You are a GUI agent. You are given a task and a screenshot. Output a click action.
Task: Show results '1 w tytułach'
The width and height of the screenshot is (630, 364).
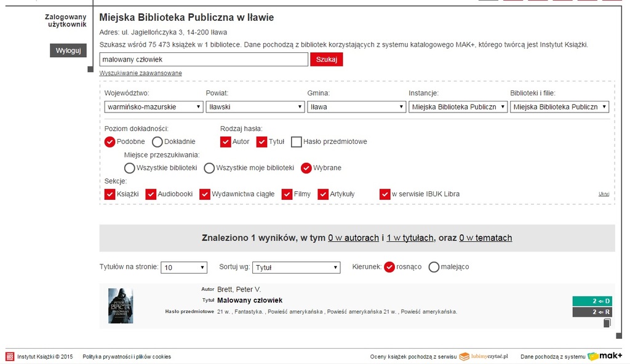coord(410,238)
